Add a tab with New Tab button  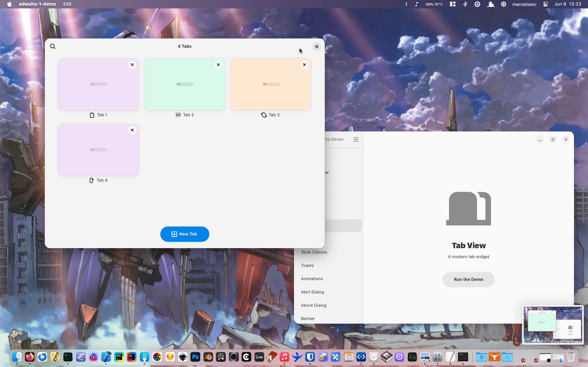[185, 234]
